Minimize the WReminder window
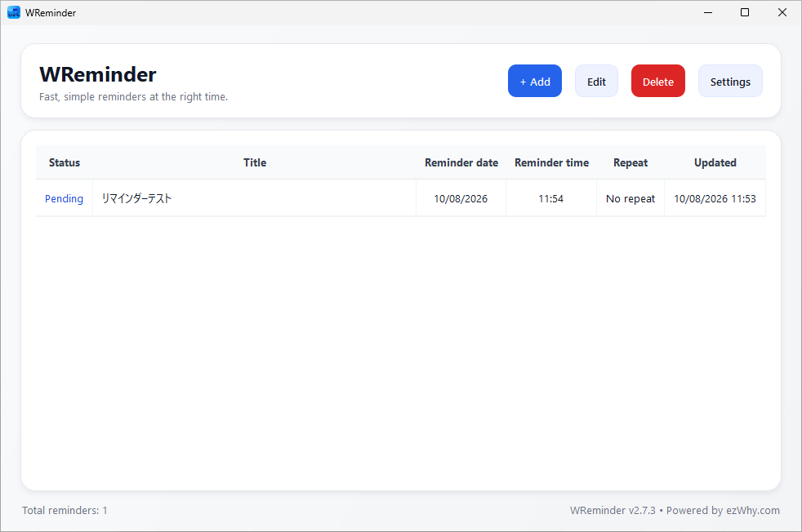802x532 pixels. coord(708,12)
